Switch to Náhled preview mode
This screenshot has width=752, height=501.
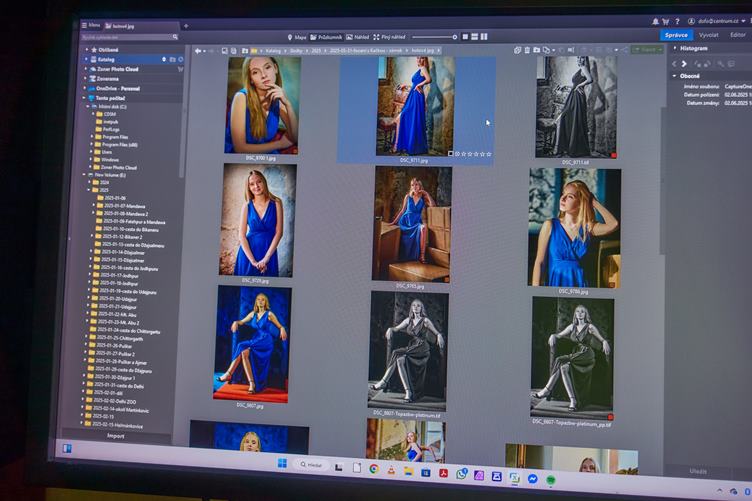tap(358, 37)
